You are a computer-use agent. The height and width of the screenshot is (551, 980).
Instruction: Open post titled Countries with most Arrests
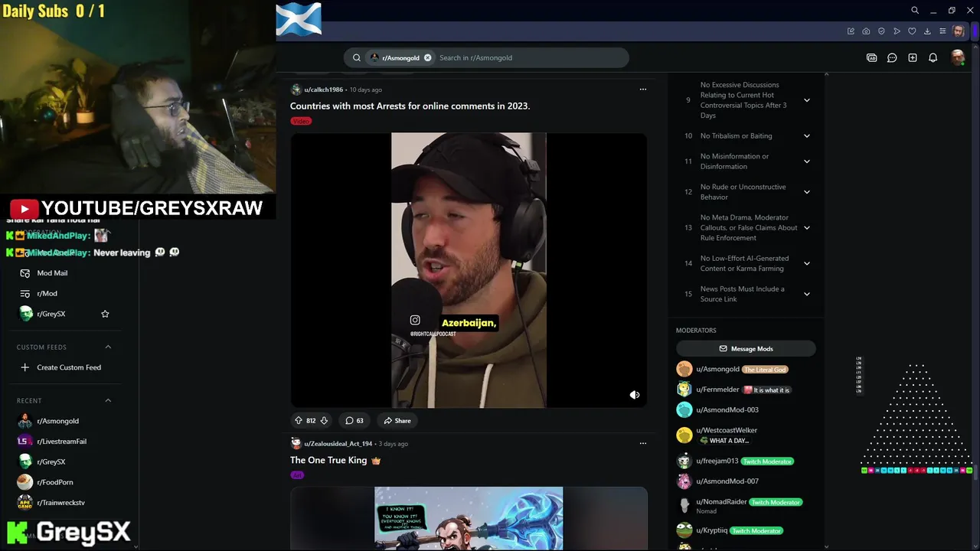[410, 106]
